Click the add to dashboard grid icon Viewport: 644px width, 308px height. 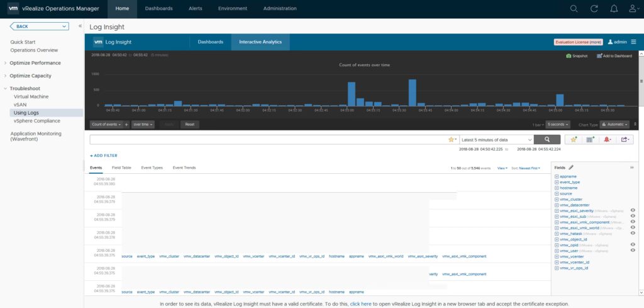tap(589, 139)
